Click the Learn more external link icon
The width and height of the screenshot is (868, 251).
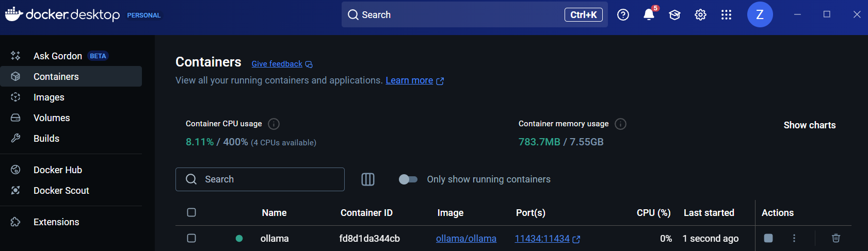point(440,81)
